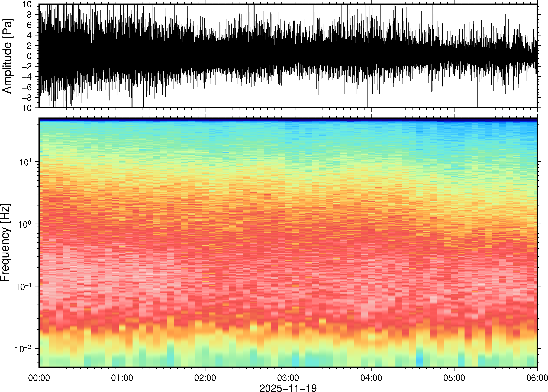Click the 00:00 start time label
The image size is (548, 392).
click(39, 378)
